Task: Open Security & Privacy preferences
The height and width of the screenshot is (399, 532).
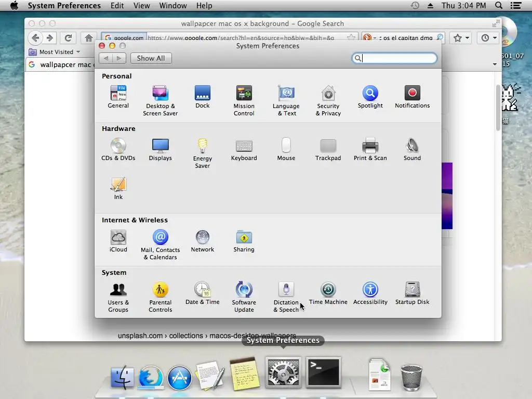Action: coord(328,101)
